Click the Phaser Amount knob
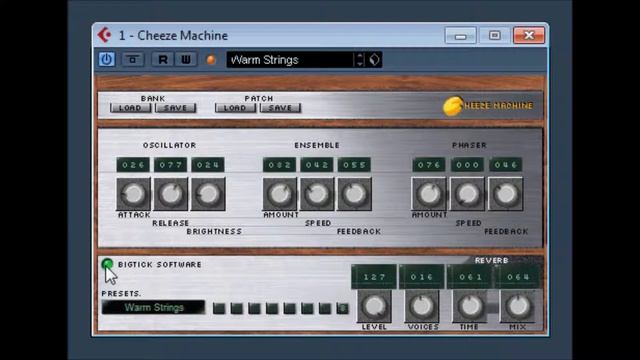This screenshot has height=360, width=640. (429, 194)
